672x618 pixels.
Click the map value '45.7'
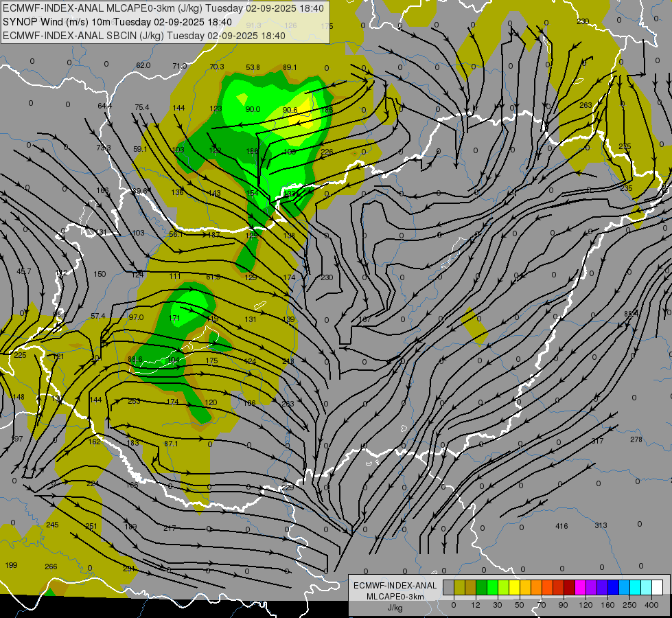pos(24,271)
